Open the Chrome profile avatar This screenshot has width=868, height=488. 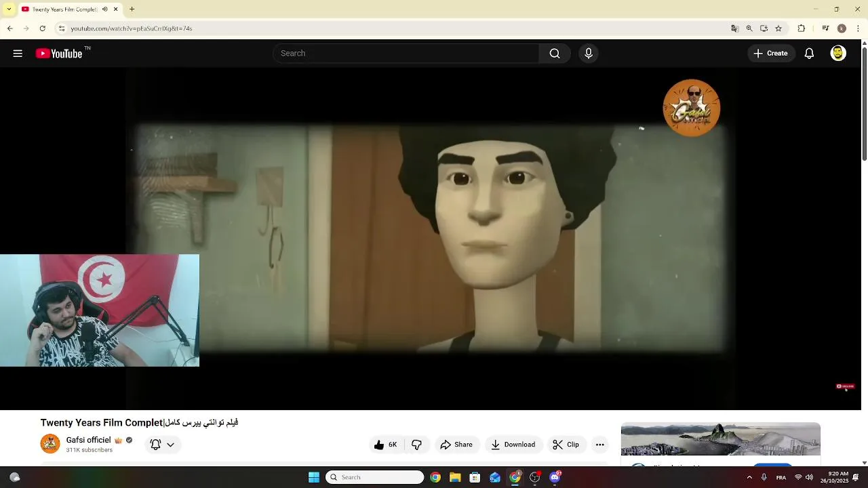[x=842, y=28]
